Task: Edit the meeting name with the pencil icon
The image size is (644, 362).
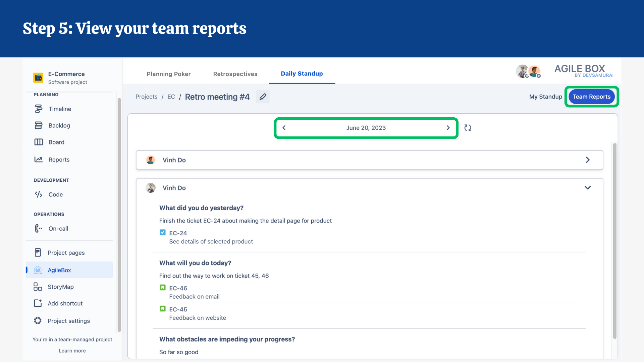Action: tap(263, 97)
